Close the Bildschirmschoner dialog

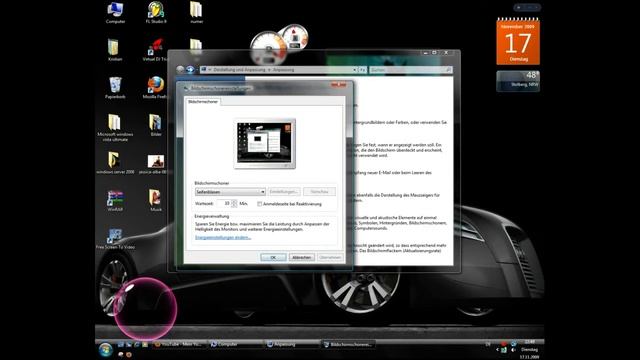pyautogui.click(x=339, y=84)
